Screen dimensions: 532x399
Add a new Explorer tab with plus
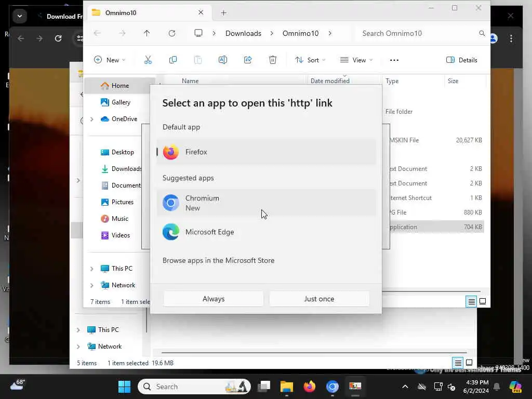point(223,13)
